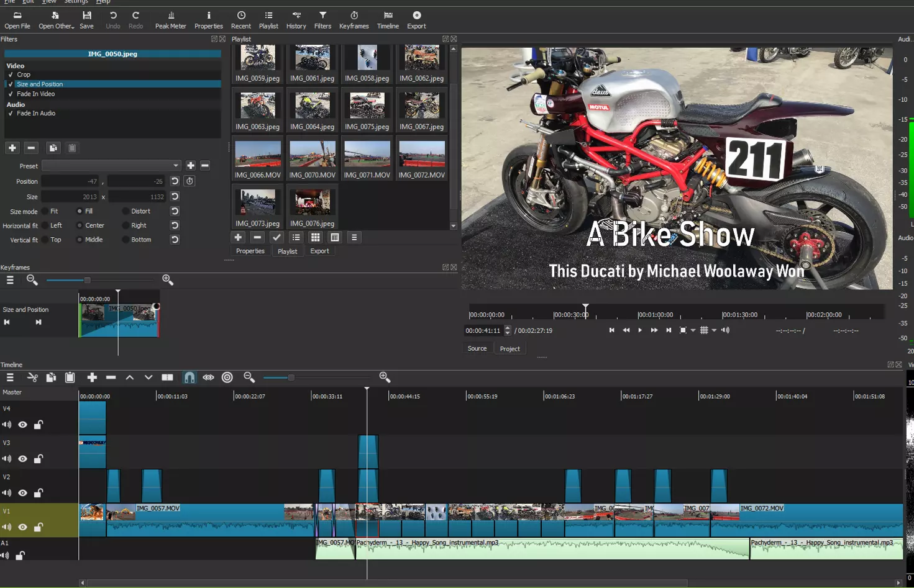The height and width of the screenshot is (588, 914).
Task: Click the Save toolbar icon
Action: click(x=86, y=20)
